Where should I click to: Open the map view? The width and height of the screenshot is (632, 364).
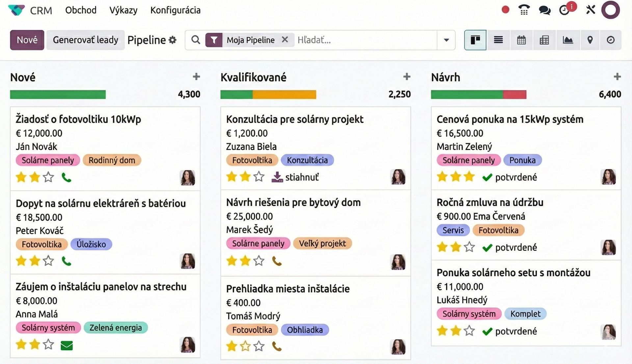click(x=590, y=40)
